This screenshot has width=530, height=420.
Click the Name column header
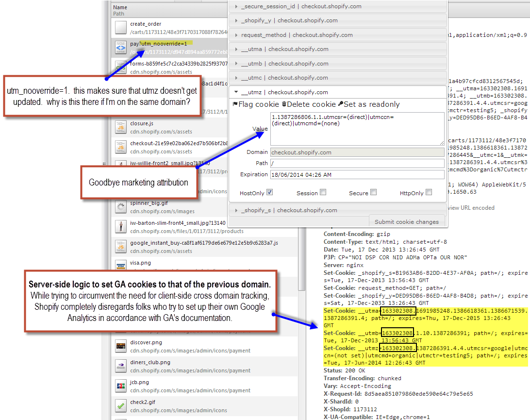pyautogui.click(x=120, y=7)
